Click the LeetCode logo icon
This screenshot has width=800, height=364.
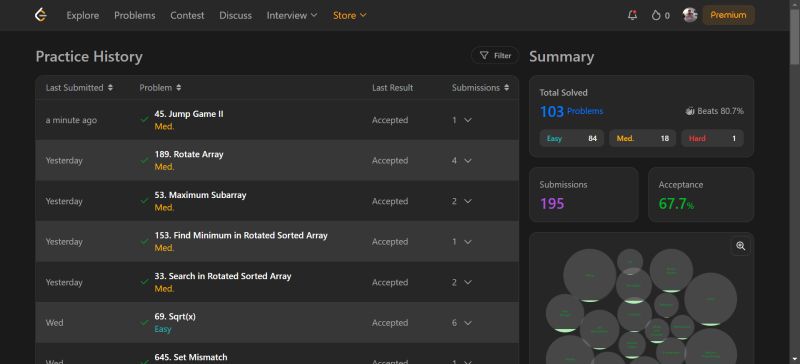[x=41, y=15]
